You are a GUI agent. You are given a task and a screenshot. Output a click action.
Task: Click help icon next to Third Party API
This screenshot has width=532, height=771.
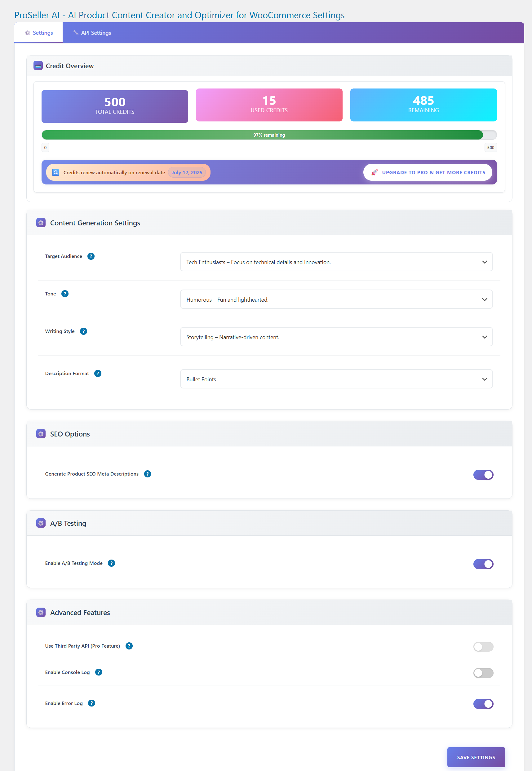[129, 646]
